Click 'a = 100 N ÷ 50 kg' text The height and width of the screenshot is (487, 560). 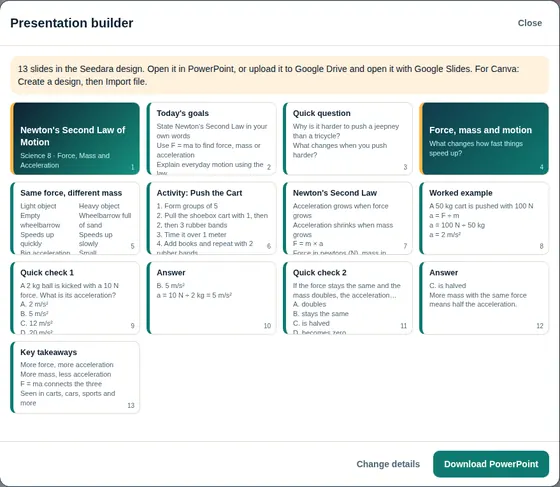[x=457, y=225]
